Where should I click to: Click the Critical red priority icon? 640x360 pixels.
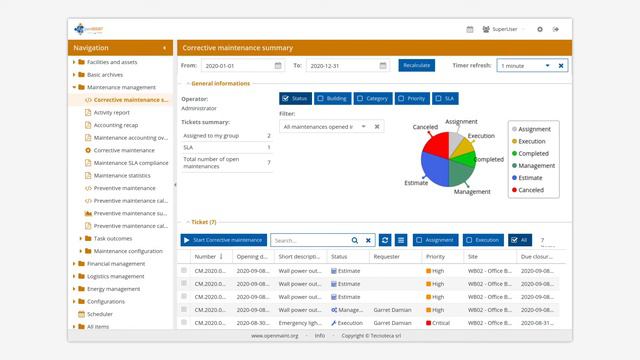[428, 323]
